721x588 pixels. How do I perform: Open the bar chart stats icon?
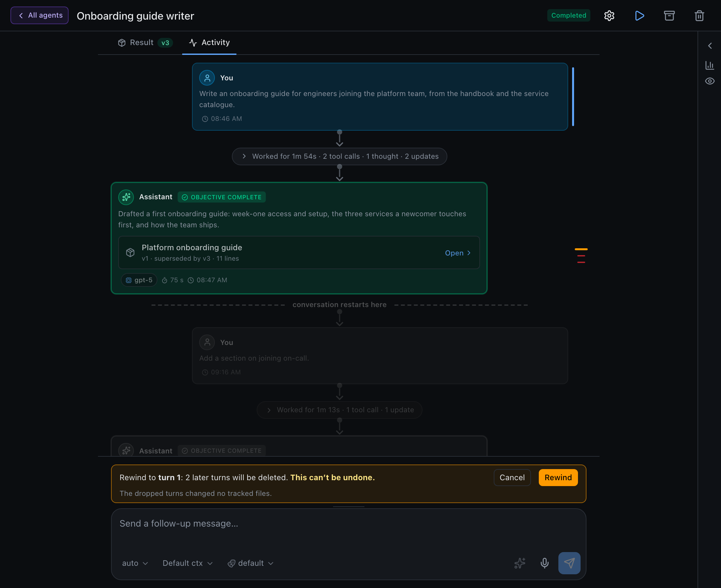tap(710, 65)
